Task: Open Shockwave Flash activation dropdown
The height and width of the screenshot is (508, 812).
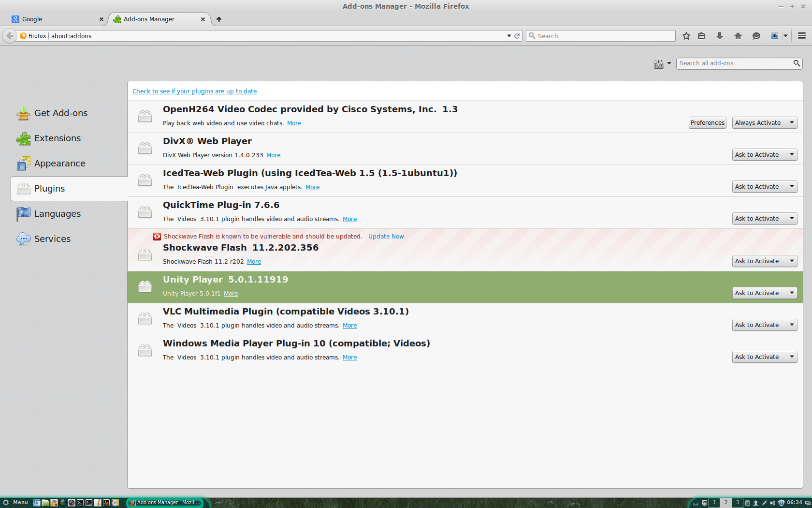Action: [765, 261]
